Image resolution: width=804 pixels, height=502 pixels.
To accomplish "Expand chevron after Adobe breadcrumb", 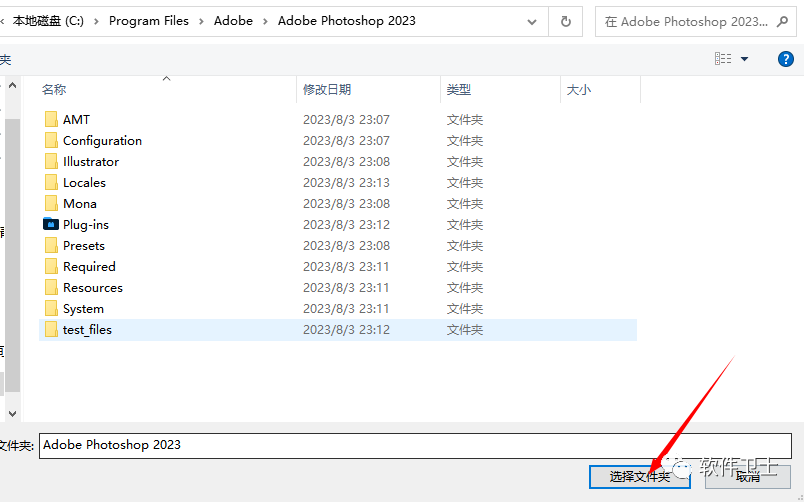I will pos(265,22).
